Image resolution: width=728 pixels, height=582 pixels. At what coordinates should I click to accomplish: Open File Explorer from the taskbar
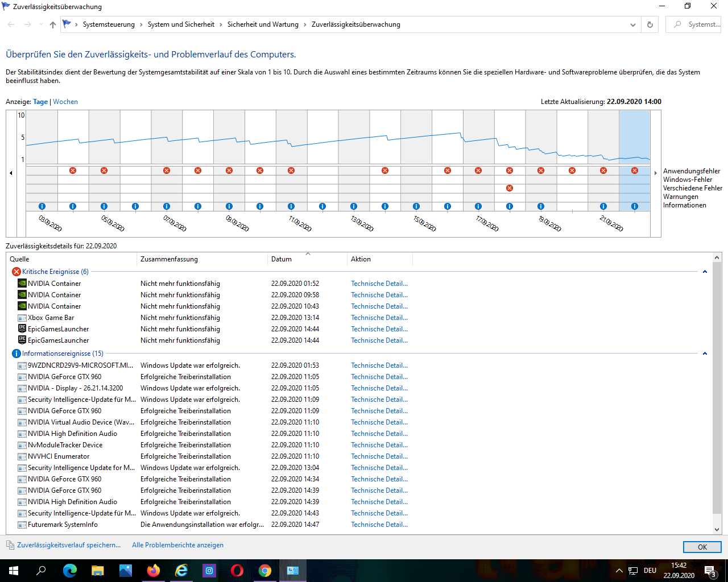(98, 571)
